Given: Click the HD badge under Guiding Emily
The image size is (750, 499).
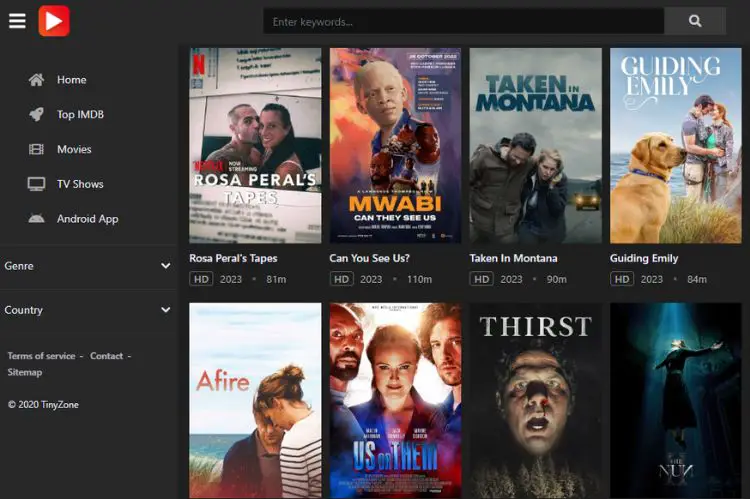Looking at the screenshot, I should pyautogui.click(x=622, y=279).
